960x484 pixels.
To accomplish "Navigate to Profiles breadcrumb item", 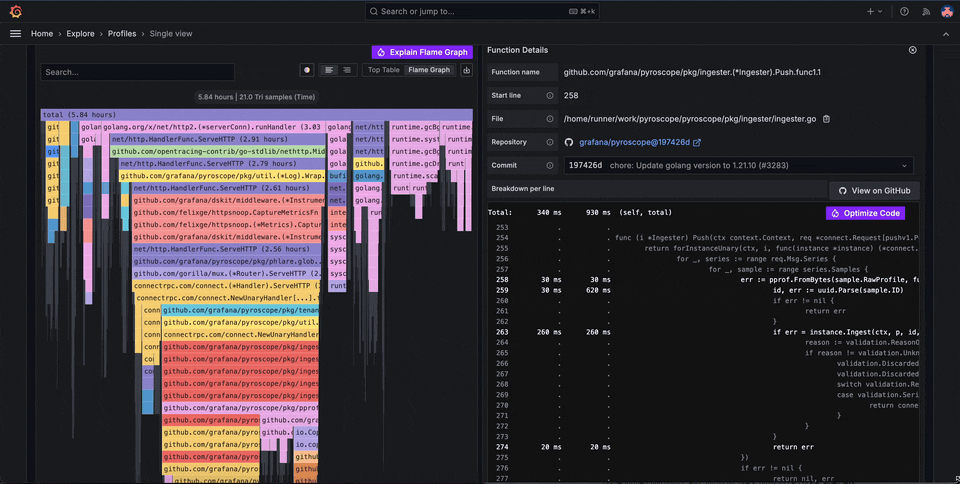I will (124, 33).
